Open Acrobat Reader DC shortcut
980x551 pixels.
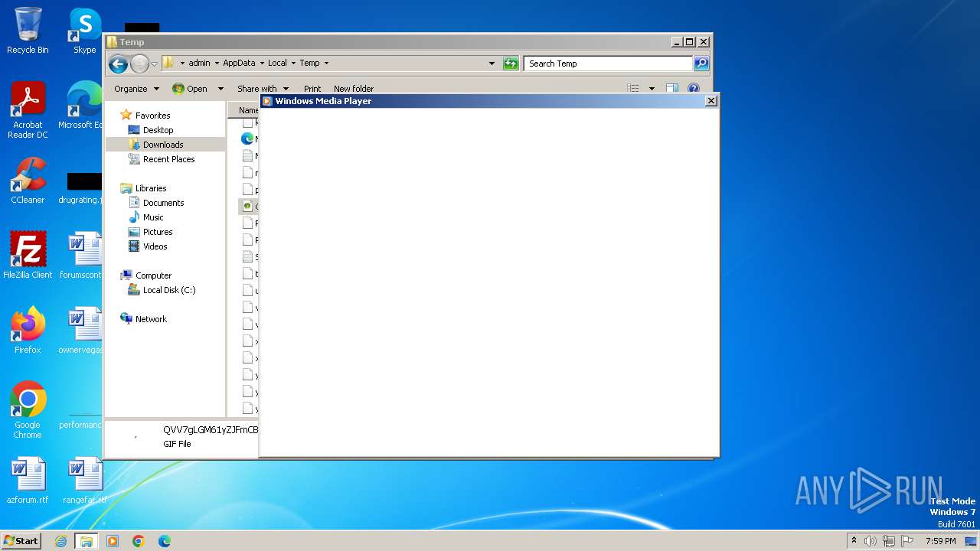tap(28, 111)
